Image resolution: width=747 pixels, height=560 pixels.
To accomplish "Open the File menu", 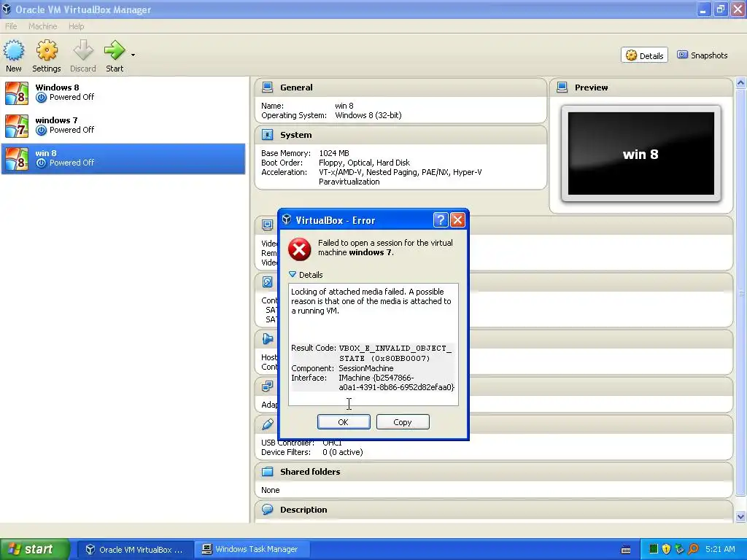I will tap(11, 26).
